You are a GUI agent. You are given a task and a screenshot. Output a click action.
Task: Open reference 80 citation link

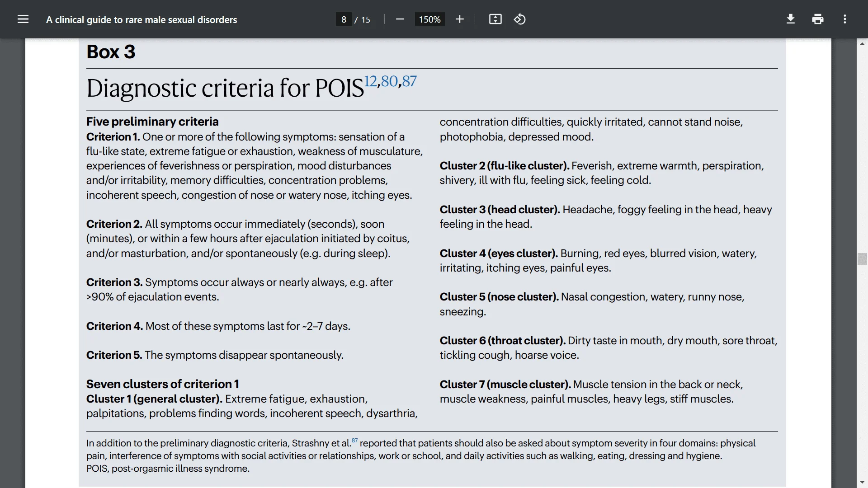pyautogui.click(x=389, y=81)
